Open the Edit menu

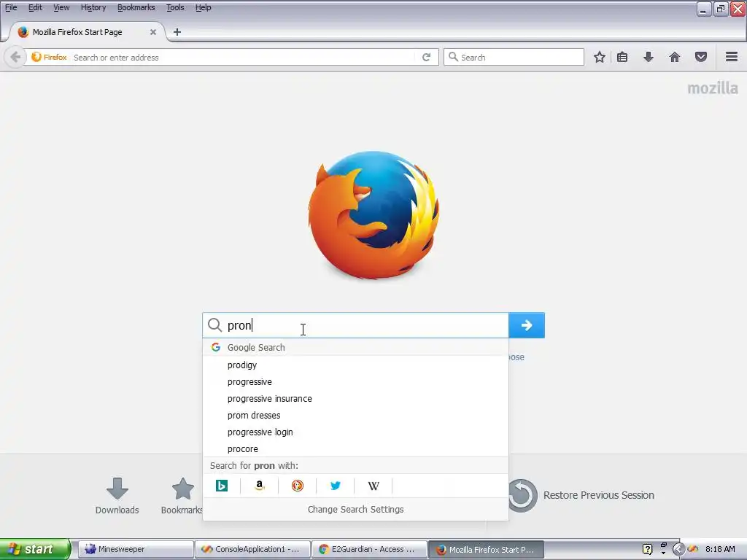(x=35, y=7)
